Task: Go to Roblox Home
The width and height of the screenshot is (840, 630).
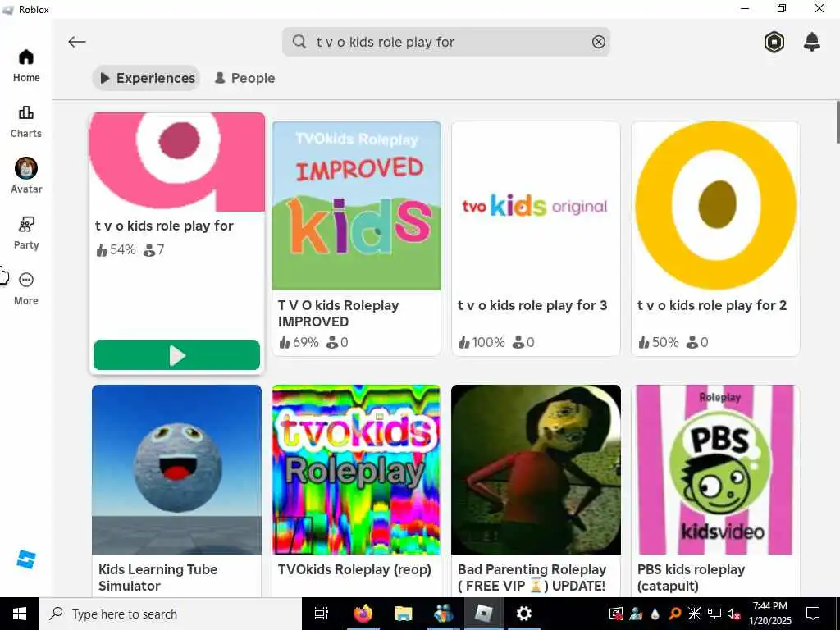Action: [x=26, y=66]
